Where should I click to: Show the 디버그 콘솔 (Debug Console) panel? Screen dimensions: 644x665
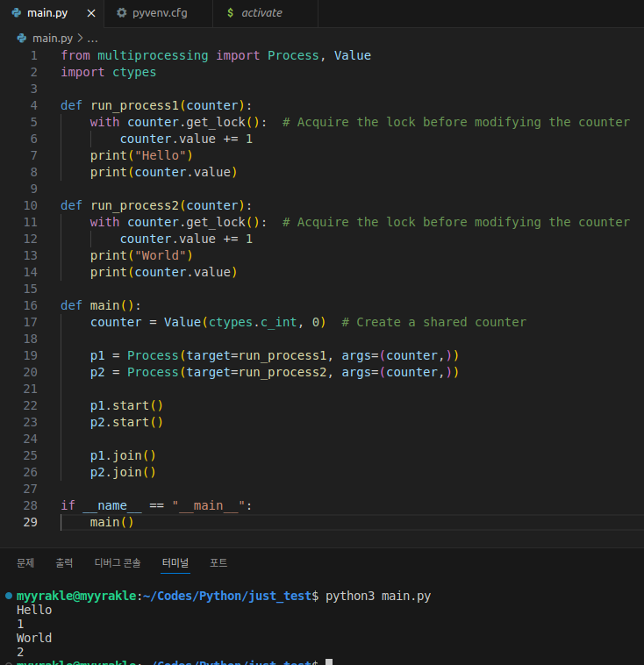[118, 562]
